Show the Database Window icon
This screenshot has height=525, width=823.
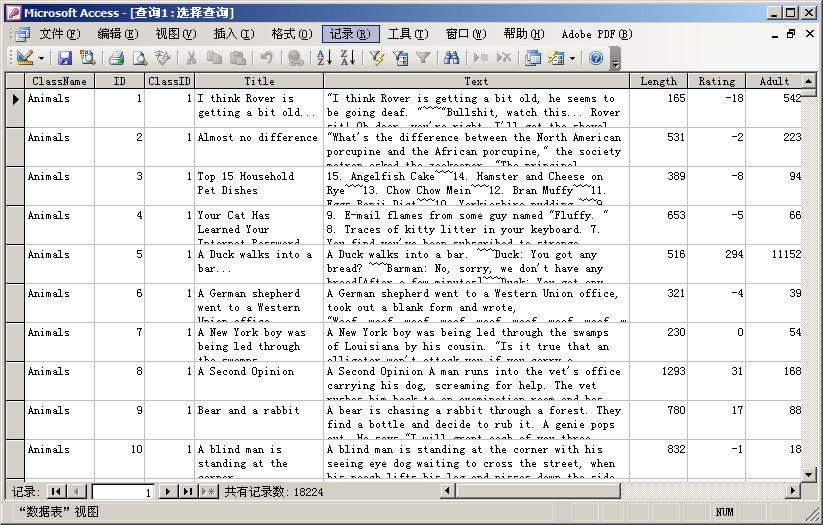pos(533,58)
